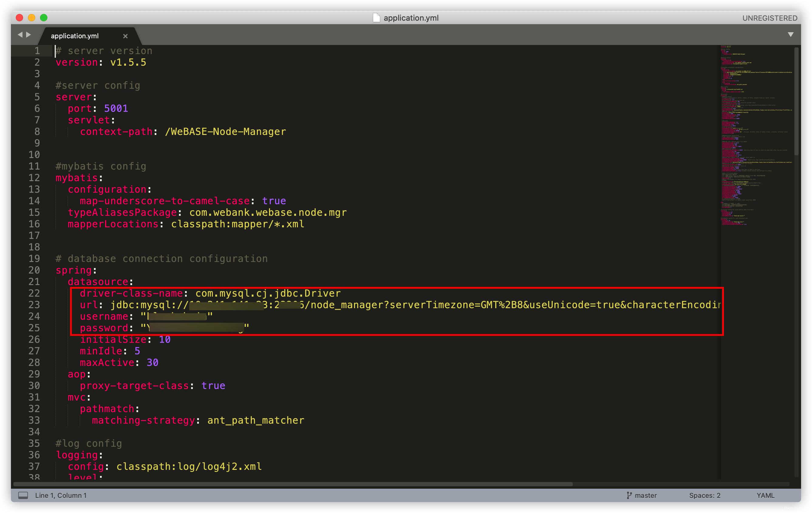Screen dimensions: 812x513
Task: Click the 'spring' key
Action: 73,270
